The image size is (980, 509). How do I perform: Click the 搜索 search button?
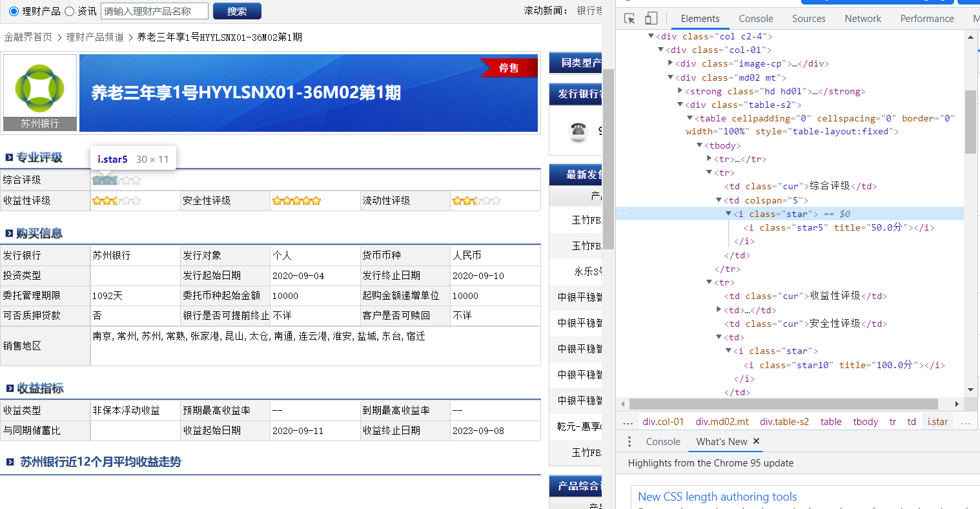237,11
